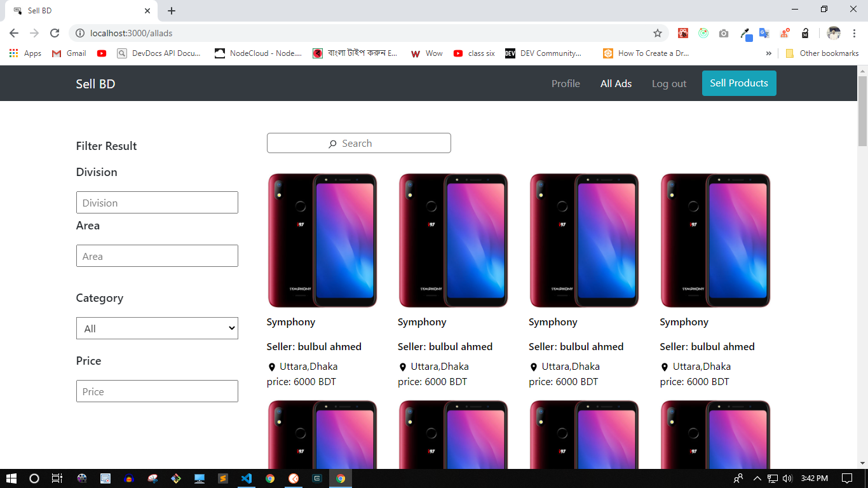Screen dimensions: 868x488
Task: Click the browser address bar URL
Action: pyautogui.click(x=132, y=33)
